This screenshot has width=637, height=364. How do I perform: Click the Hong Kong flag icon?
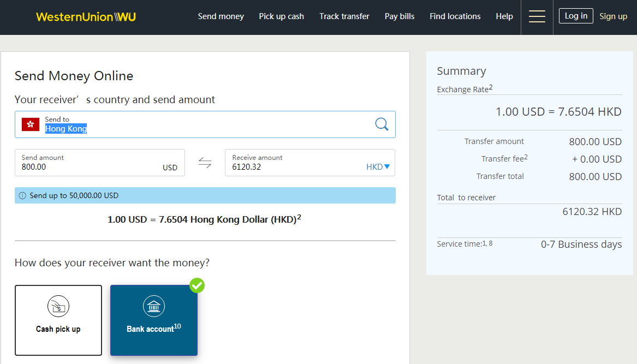31,124
